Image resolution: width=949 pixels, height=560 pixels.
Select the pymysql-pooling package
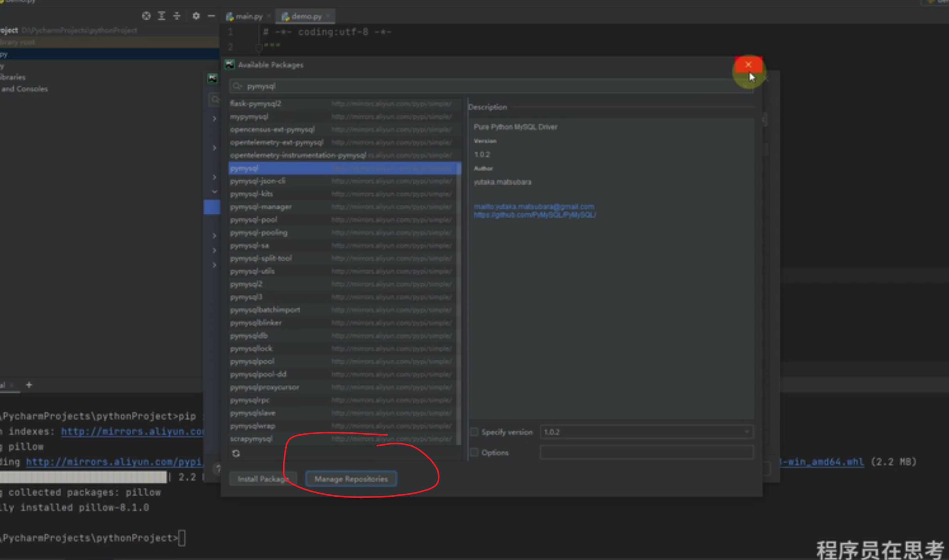342,232
